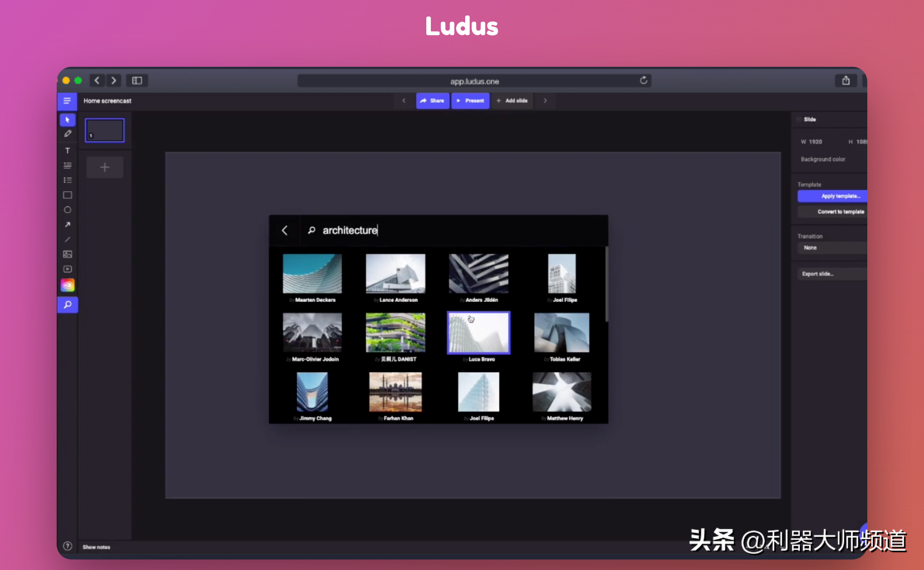Insert the Luca Bravo photo
The height and width of the screenshot is (570, 924).
click(478, 333)
